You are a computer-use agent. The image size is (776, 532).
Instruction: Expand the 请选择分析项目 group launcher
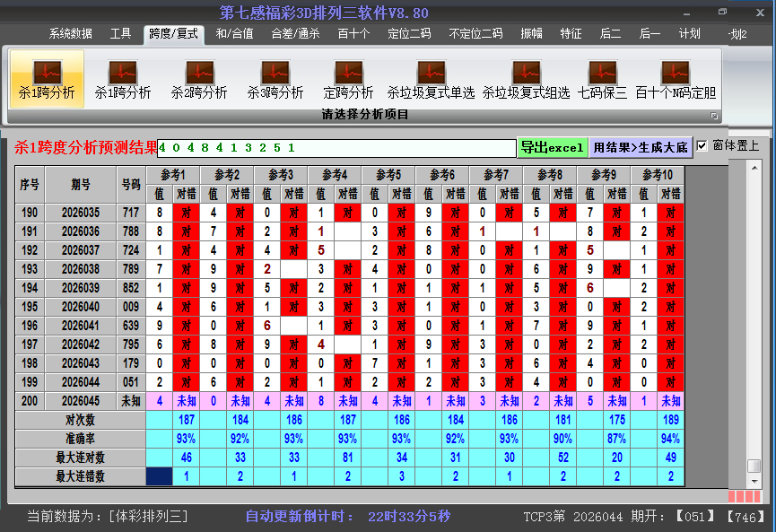click(715, 116)
